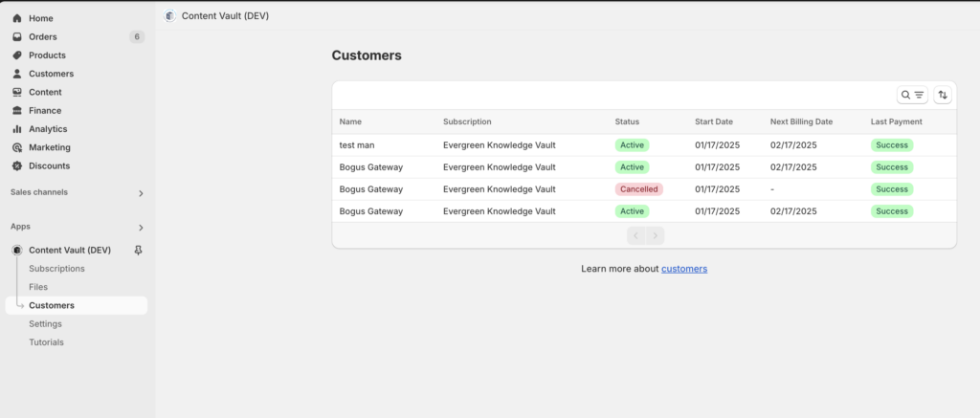Open Settings under Content Vault

(x=45, y=323)
